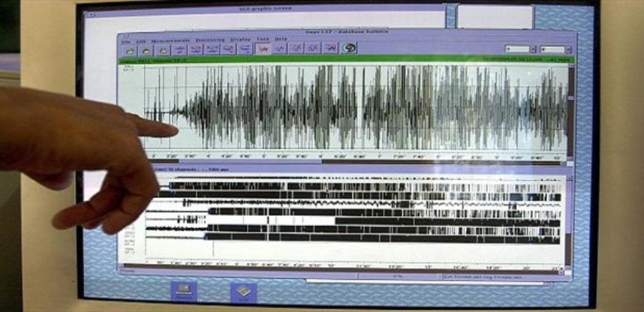Screen dimensions: 644x312
Task: Click the round globe icon ending the toolbar
Action: [x=348, y=48]
